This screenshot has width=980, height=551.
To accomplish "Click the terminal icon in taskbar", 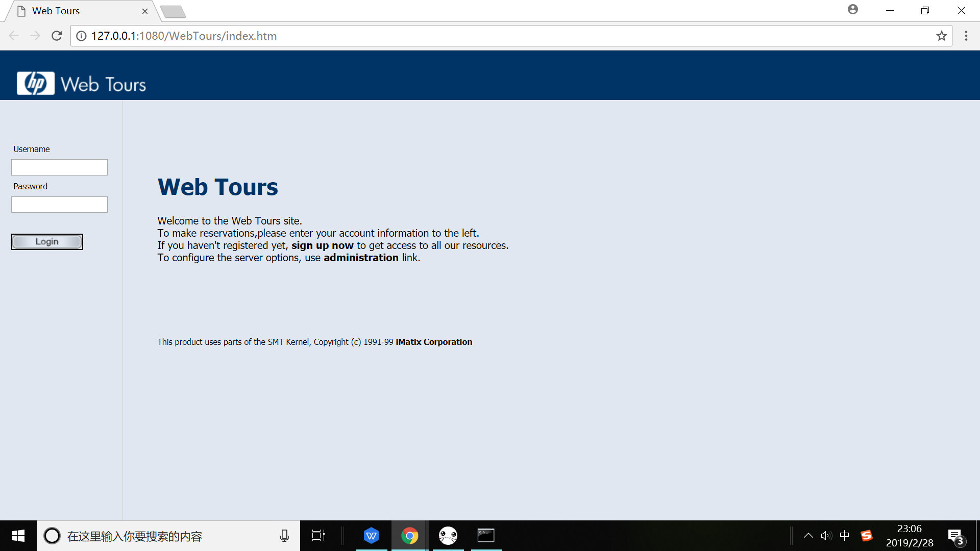I will (486, 536).
